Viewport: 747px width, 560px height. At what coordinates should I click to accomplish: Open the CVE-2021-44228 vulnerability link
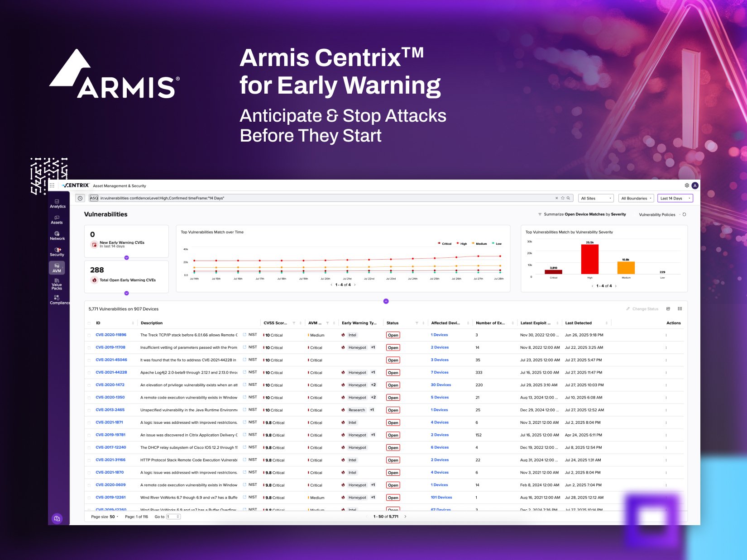coord(111,372)
